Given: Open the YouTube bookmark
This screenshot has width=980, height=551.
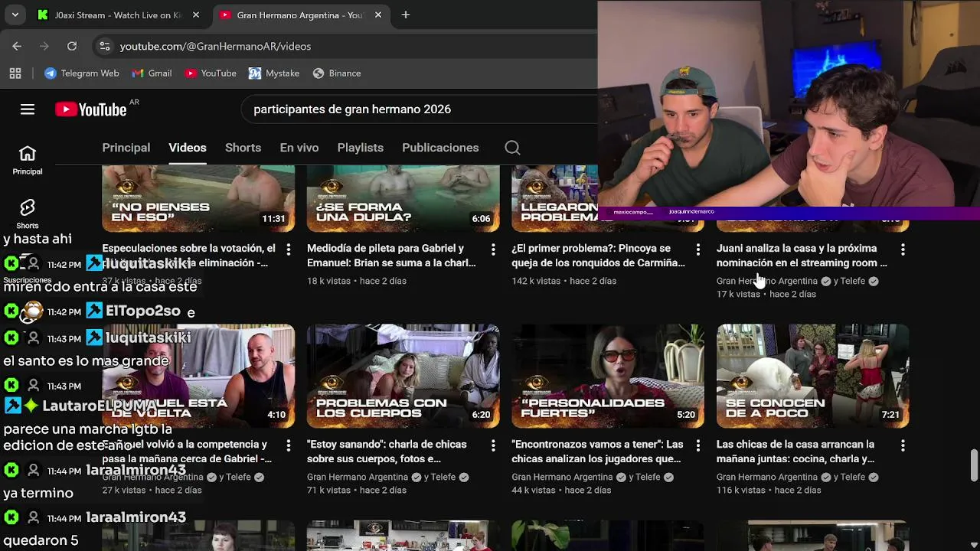Looking at the screenshot, I should pos(211,73).
